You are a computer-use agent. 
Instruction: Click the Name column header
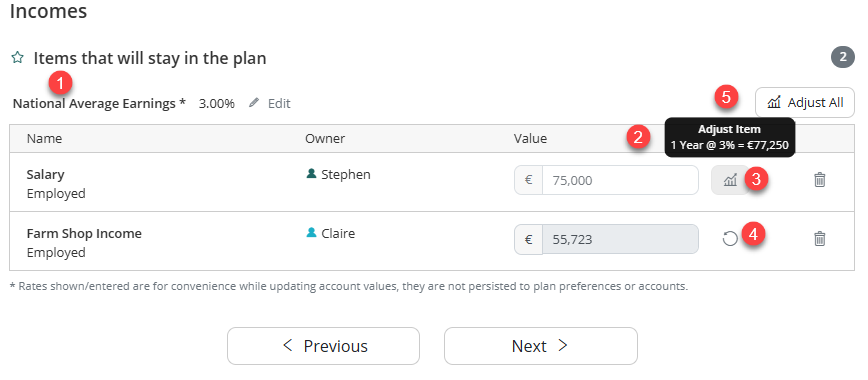click(x=44, y=138)
